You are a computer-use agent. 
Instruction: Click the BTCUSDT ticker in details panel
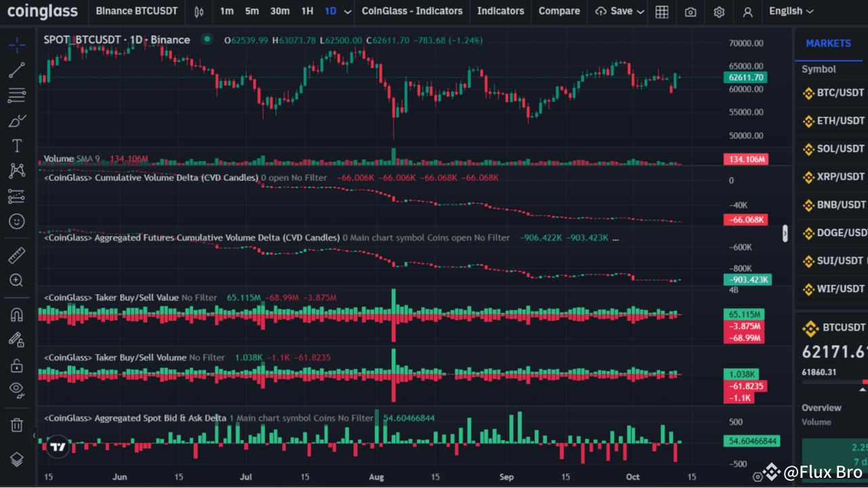point(844,328)
